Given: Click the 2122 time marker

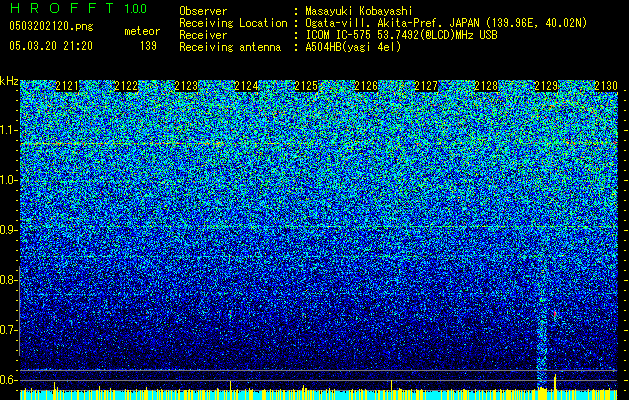Looking at the screenshot, I should click(126, 86).
